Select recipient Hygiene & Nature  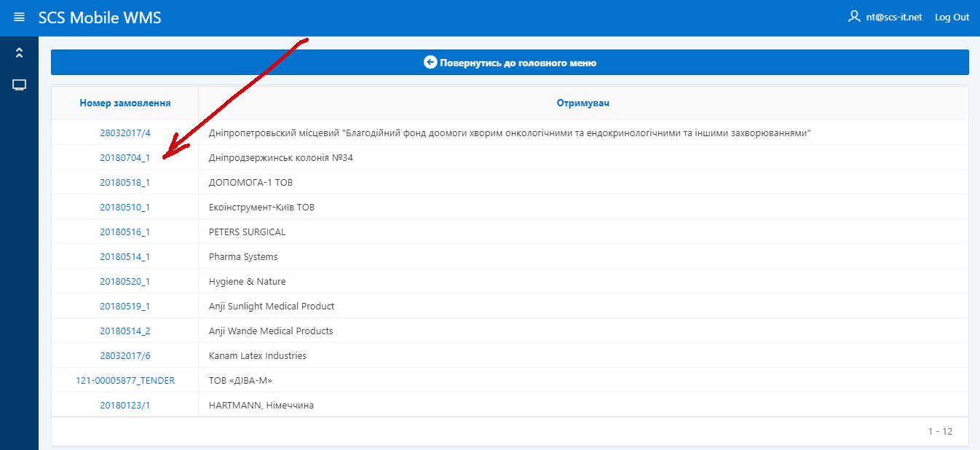(248, 282)
